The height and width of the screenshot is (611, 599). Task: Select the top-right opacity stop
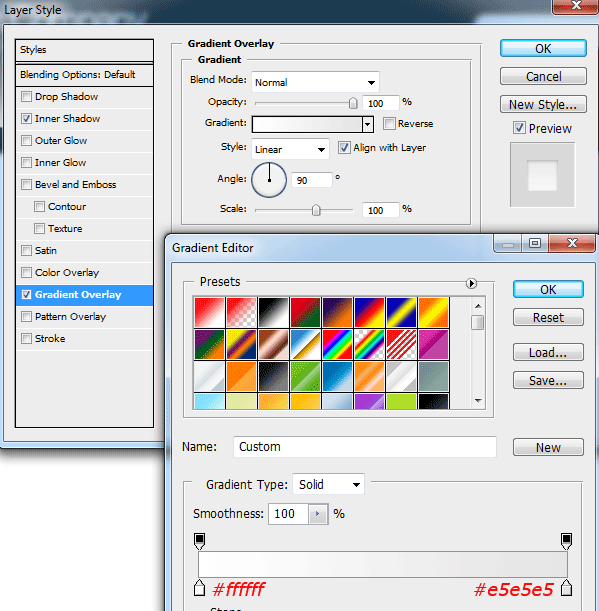click(566, 541)
